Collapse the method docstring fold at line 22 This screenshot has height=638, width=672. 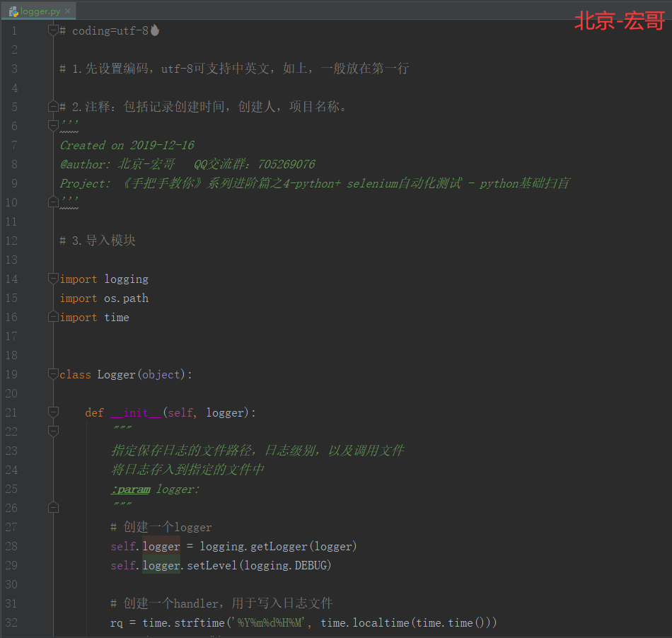[53, 431]
